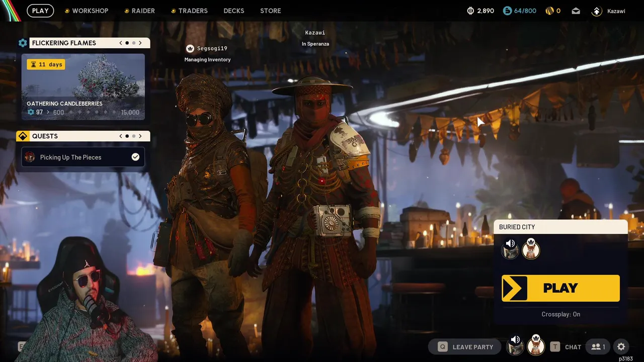Select Kazawi name above the character

click(x=315, y=33)
